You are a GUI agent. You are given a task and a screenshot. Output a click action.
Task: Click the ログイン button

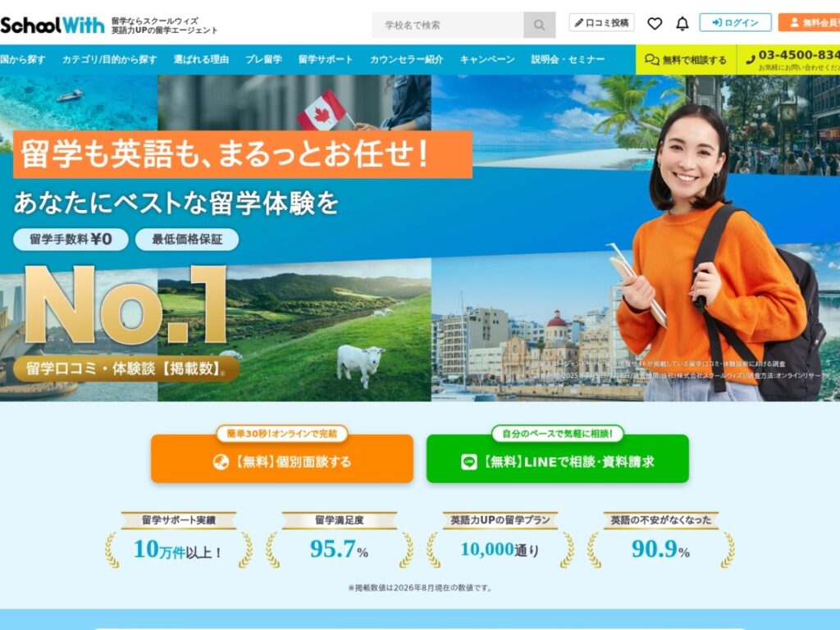(x=735, y=22)
